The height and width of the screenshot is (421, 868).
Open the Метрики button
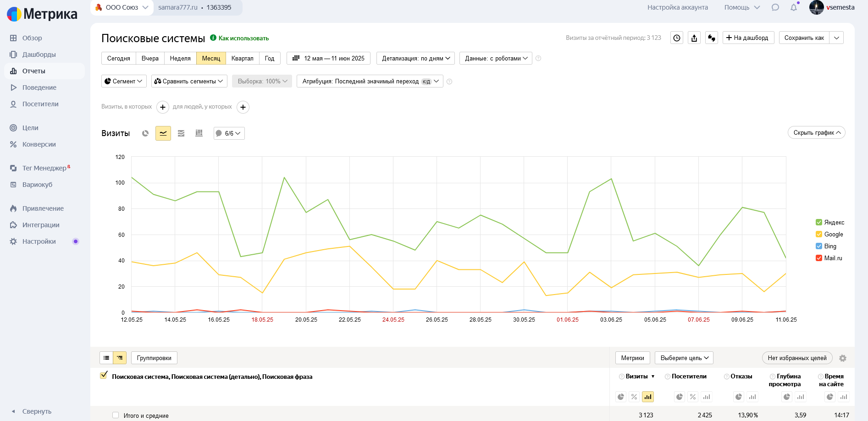tap(633, 358)
